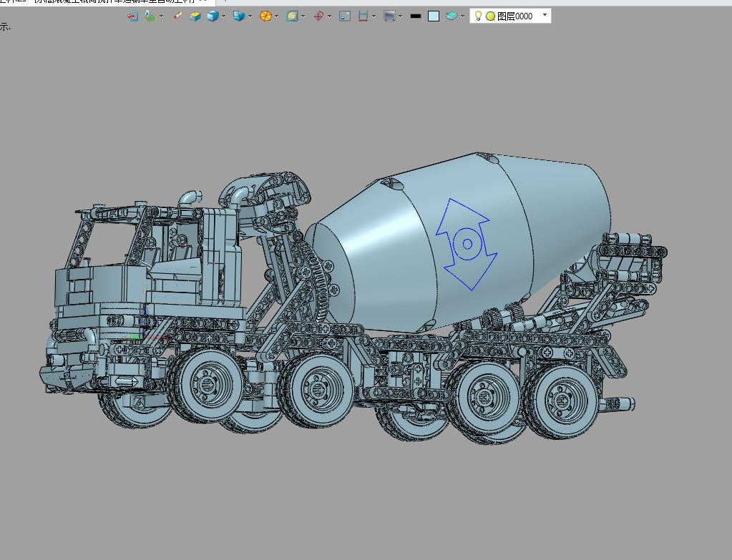Click the blue cube view orientation icon
The image size is (732, 560).
(238, 16)
